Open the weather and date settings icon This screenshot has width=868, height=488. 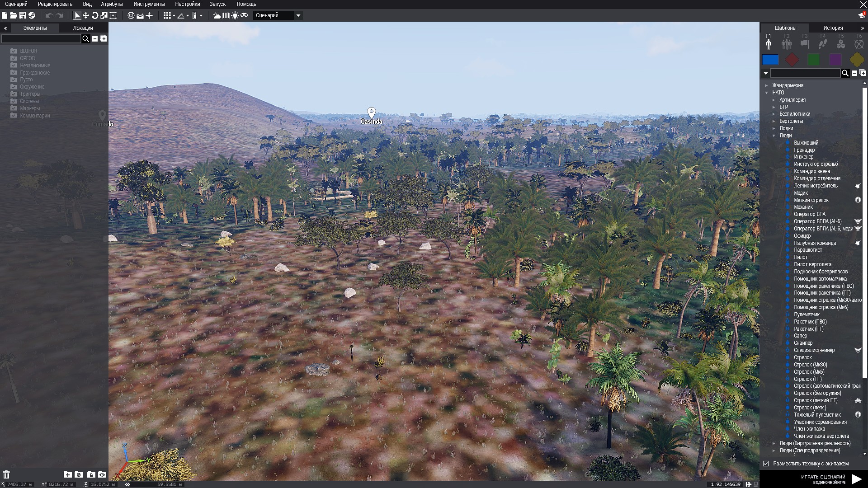217,15
